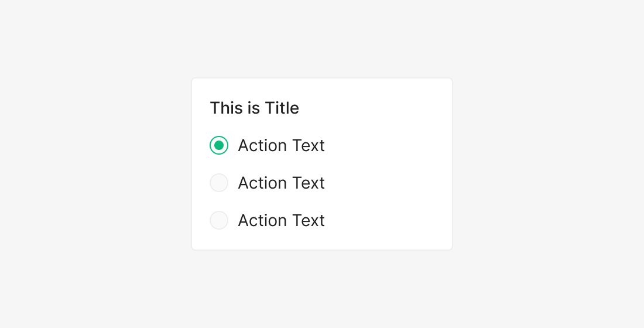Select the second radio button
Screen dimensions: 644x328
click(x=219, y=183)
